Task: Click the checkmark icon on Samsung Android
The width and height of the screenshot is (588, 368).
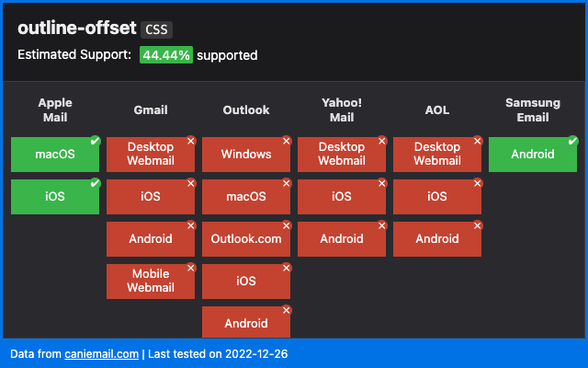Action: tap(572, 141)
